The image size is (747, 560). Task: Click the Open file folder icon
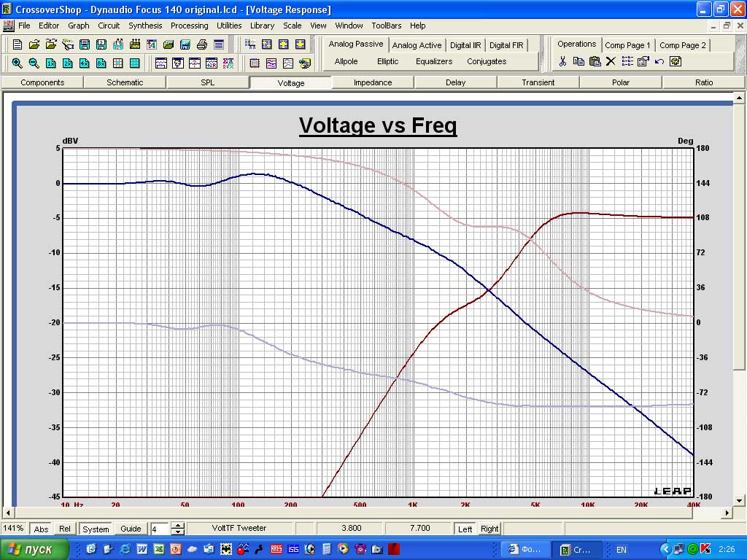point(34,44)
